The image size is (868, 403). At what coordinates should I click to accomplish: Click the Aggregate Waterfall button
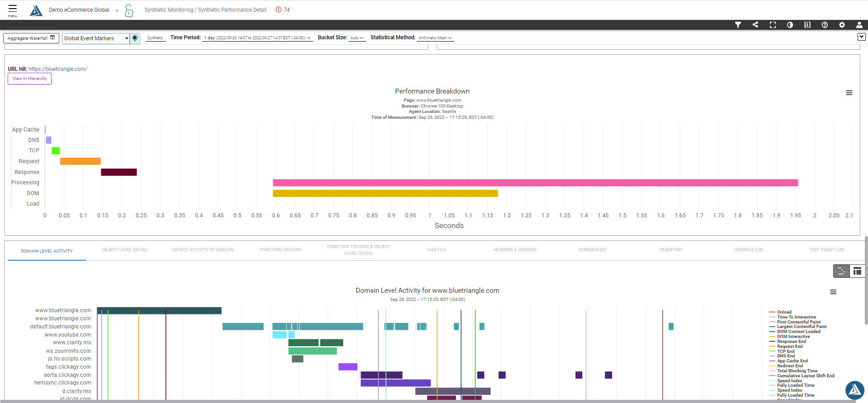31,38
